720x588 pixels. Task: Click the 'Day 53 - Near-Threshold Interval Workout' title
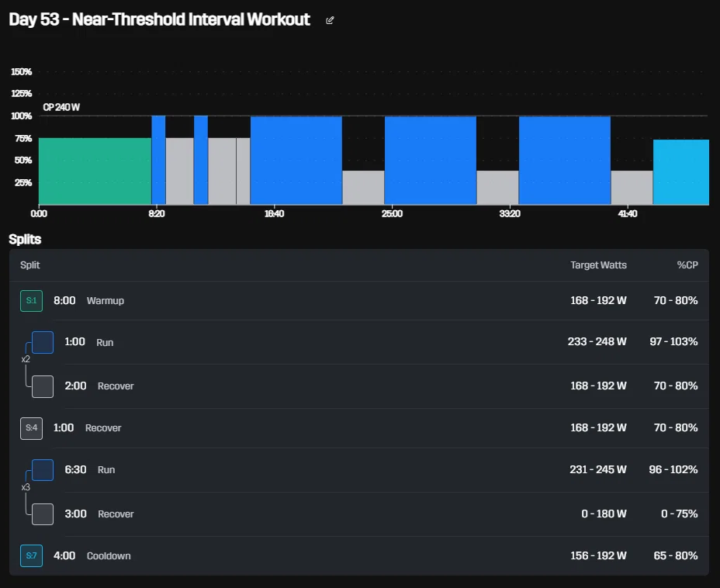[x=159, y=19]
